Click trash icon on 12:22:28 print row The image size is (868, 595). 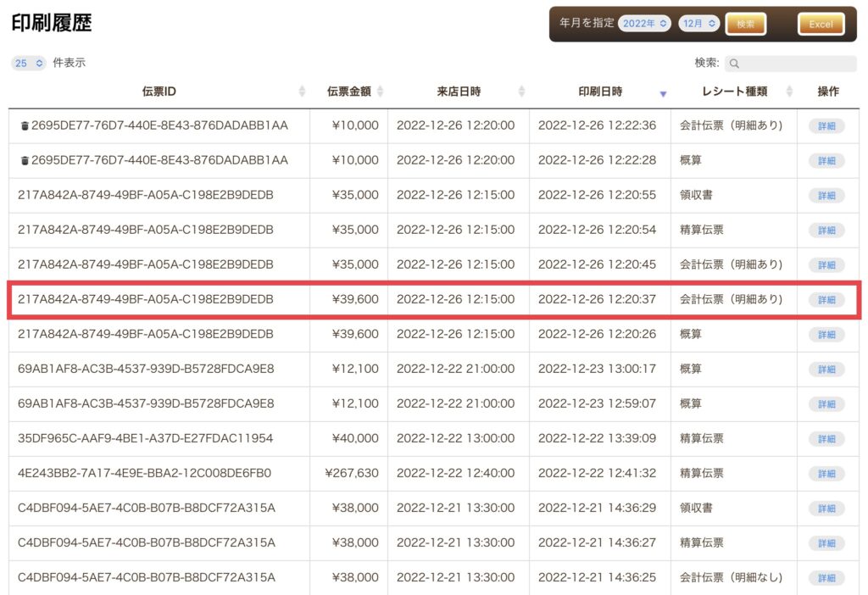(25, 160)
